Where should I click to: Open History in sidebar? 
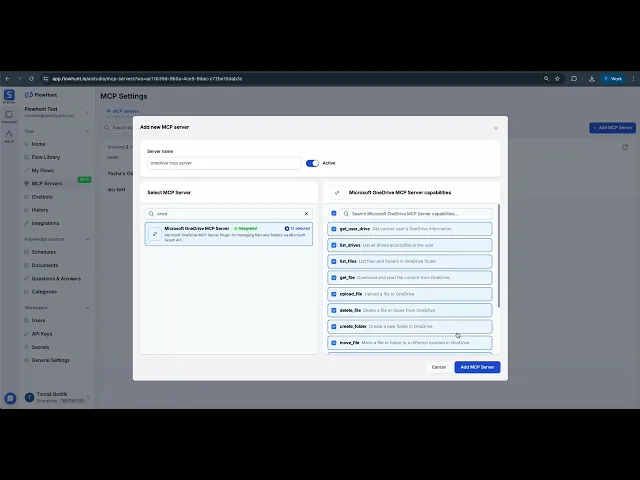(x=40, y=210)
